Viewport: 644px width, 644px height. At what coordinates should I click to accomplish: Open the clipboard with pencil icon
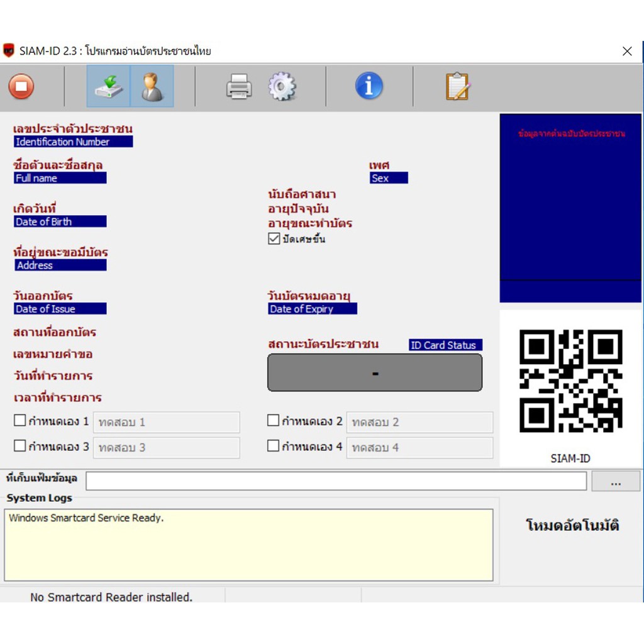[458, 86]
